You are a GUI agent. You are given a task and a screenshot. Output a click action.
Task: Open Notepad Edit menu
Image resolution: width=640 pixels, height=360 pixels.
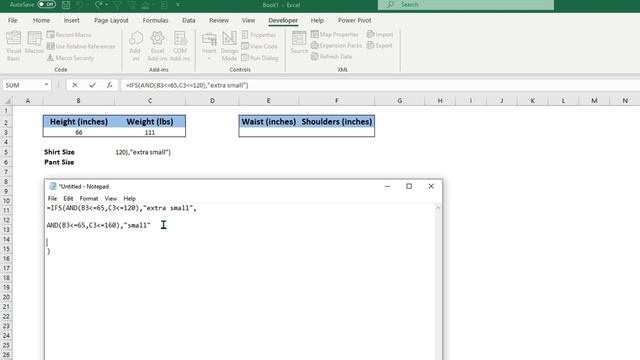pyautogui.click(x=68, y=198)
